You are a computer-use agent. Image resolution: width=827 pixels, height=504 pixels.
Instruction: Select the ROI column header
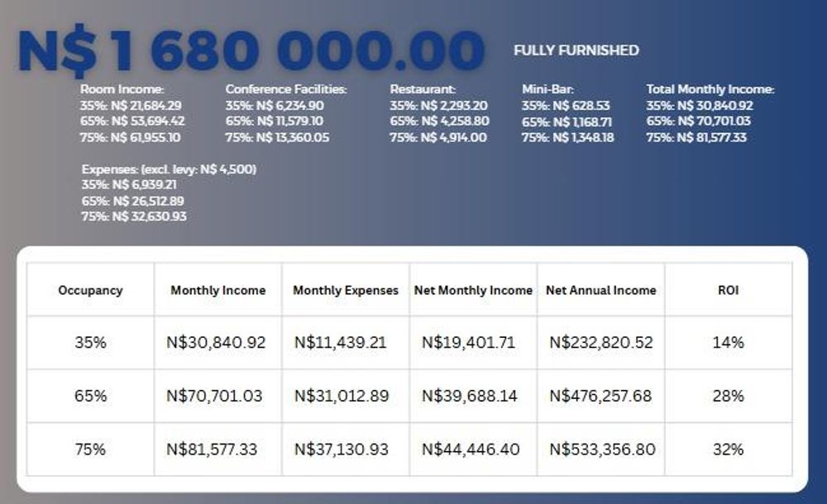pos(729,290)
